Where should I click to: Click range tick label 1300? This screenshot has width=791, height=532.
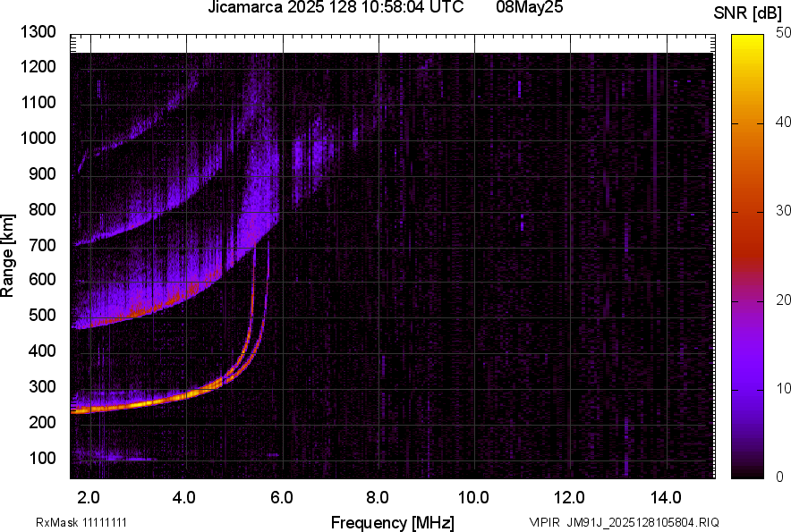(38, 32)
